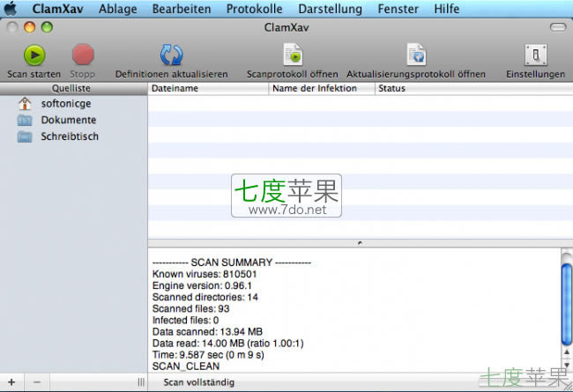The image size is (573, 392).
Task: Sort by Name der Infektion column header
Action: 322,88
